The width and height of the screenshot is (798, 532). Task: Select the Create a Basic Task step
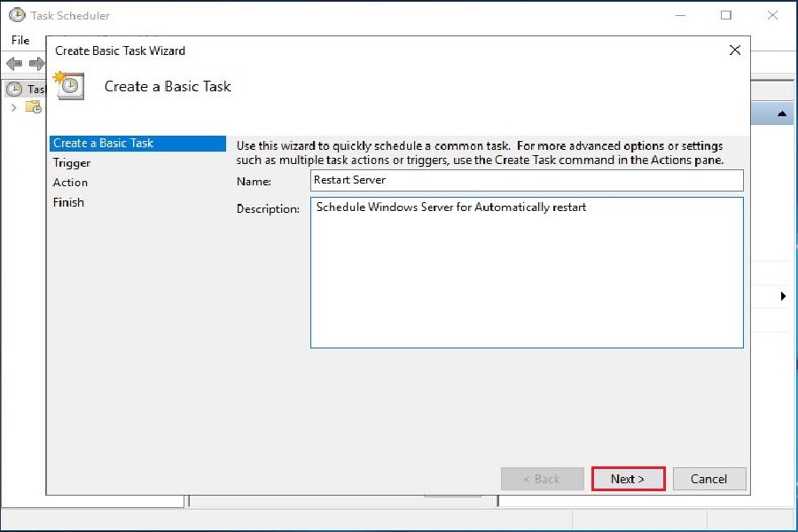(103, 144)
